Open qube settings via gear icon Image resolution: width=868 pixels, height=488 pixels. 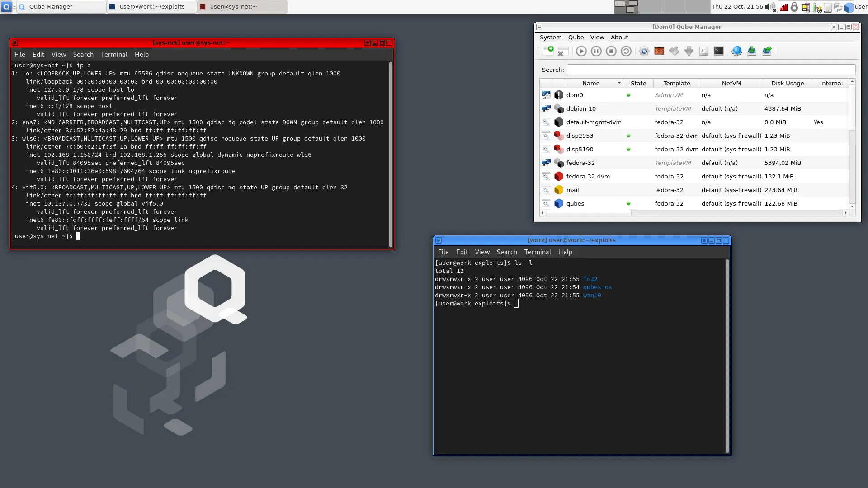point(644,51)
